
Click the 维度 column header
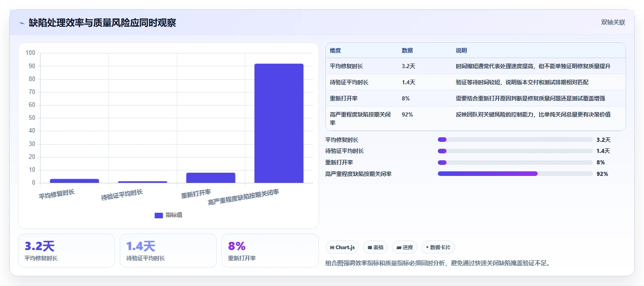336,51
